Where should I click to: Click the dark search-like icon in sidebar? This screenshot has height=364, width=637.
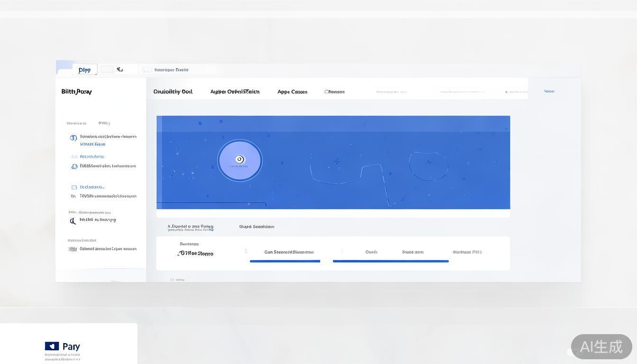pos(73,221)
